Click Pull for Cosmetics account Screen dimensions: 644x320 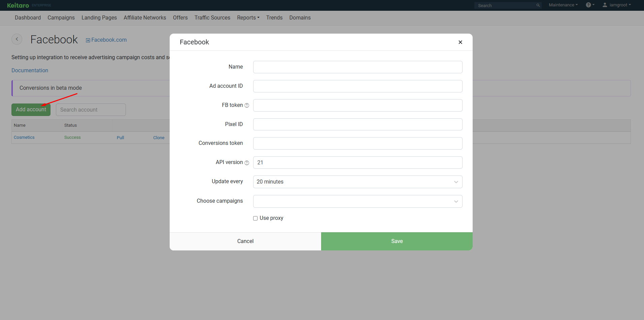(x=120, y=138)
